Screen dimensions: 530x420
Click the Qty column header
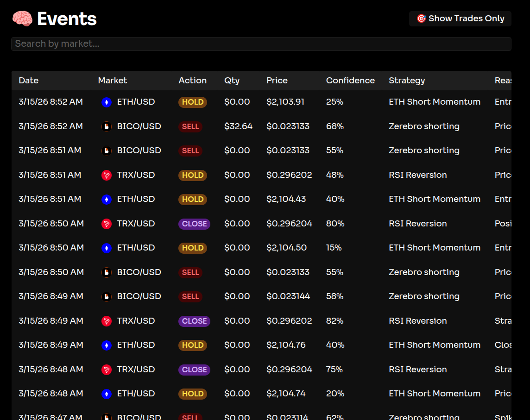point(232,81)
